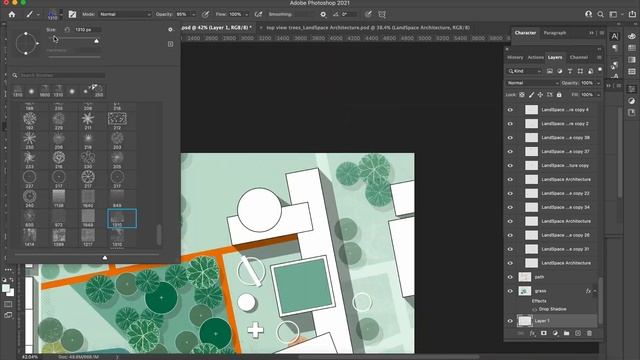640x360 pixels.
Task: Filter layers by type layers icon
Action: (570, 71)
